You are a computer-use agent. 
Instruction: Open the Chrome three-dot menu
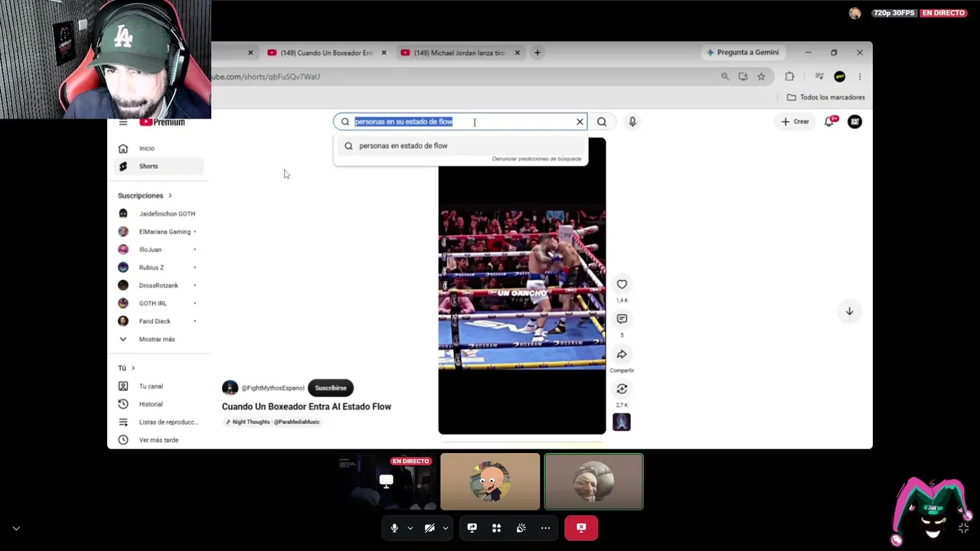pyautogui.click(x=860, y=77)
